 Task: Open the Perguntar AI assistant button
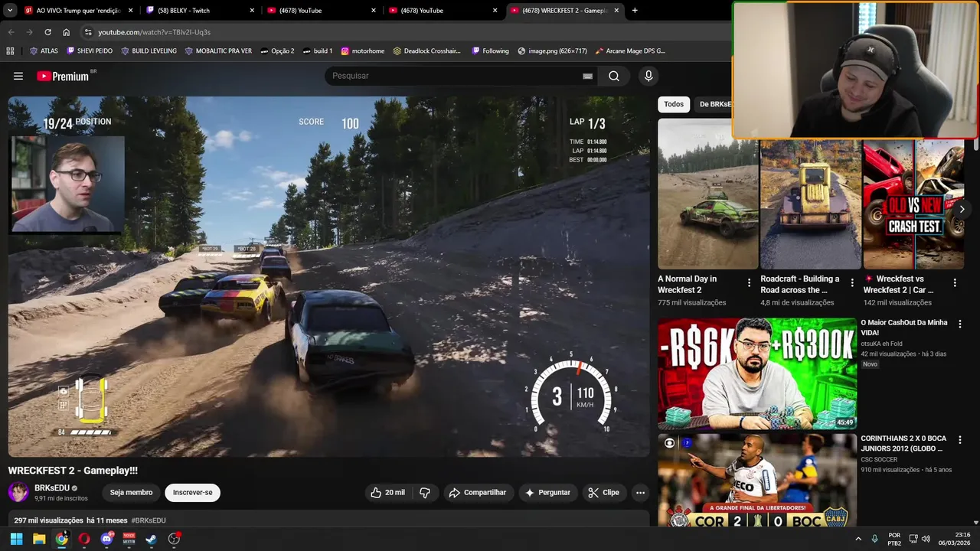coord(547,492)
